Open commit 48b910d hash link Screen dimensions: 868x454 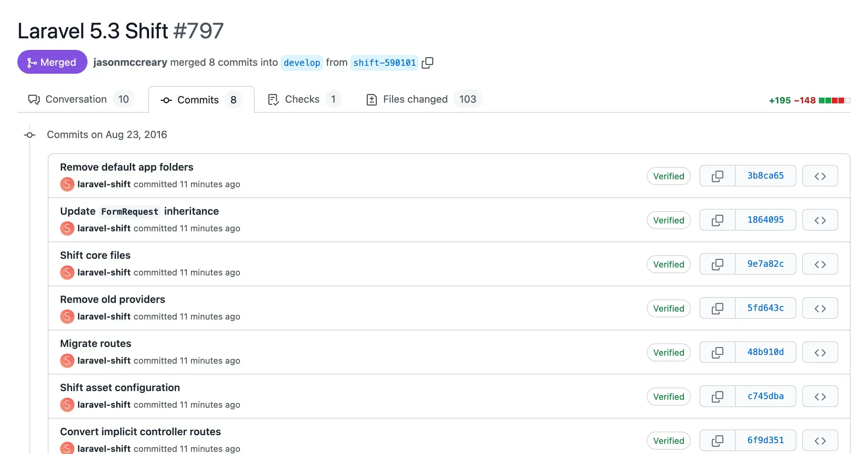pyautogui.click(x=766, y=352)
